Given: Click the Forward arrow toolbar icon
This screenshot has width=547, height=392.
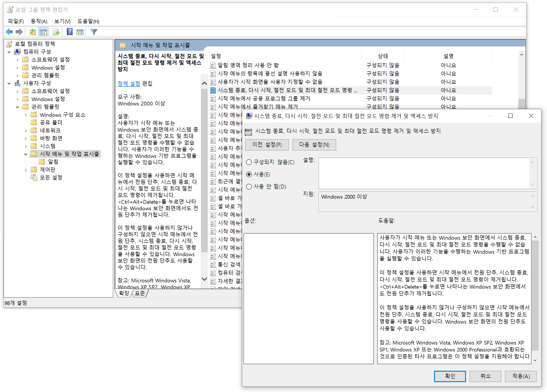Looking at the screenshot, I should click(19, 32).
